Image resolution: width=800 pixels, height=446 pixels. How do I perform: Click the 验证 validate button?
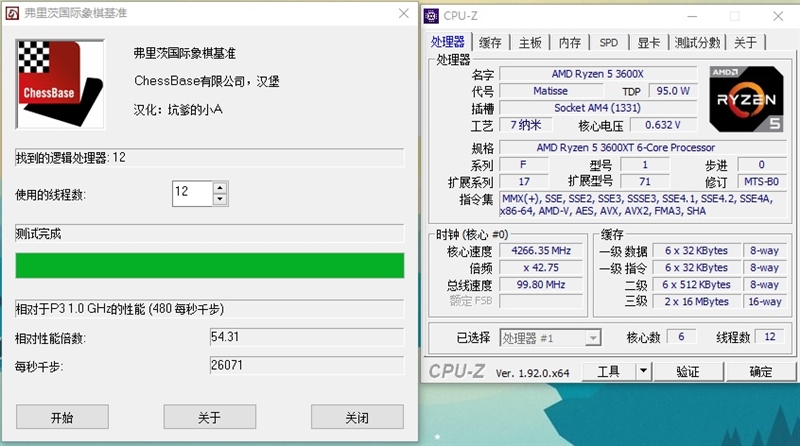[688, 371]
